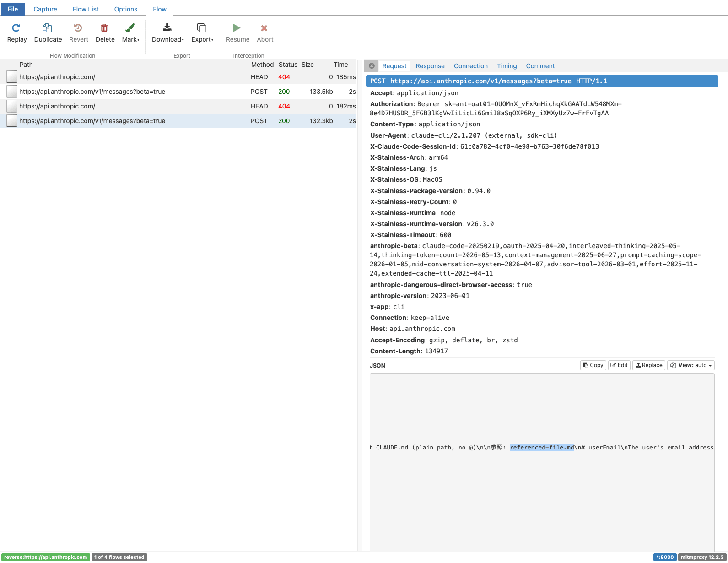This screenshot has height=563, width=728.
Task: Click the green Resume interception icon
Action: click(237, 28)
